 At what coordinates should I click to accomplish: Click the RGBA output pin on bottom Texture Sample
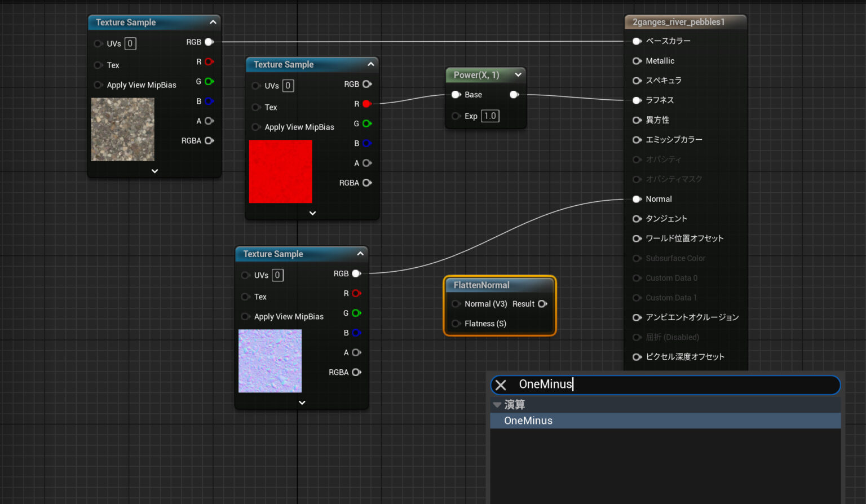pyautogui.click(x=356, y=372)
